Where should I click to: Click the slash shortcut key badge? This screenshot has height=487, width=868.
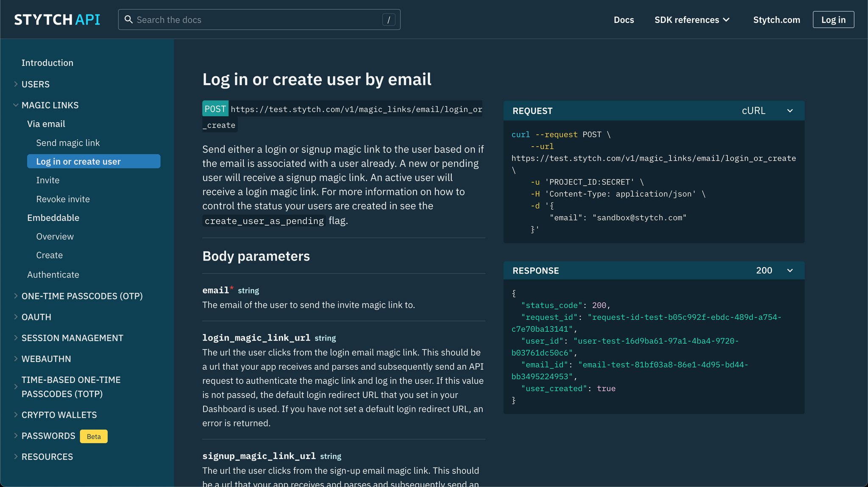[x=389, y=20]
